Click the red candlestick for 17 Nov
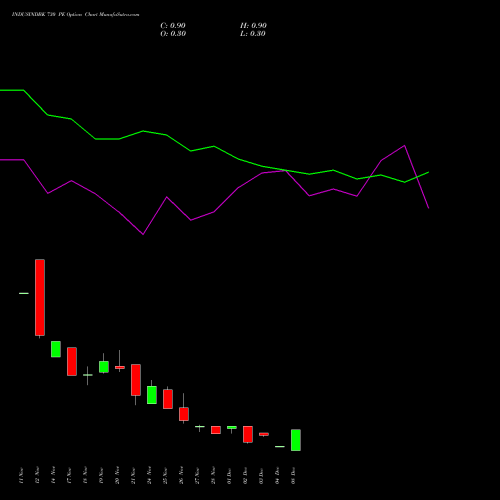 (x=72, y=361)
